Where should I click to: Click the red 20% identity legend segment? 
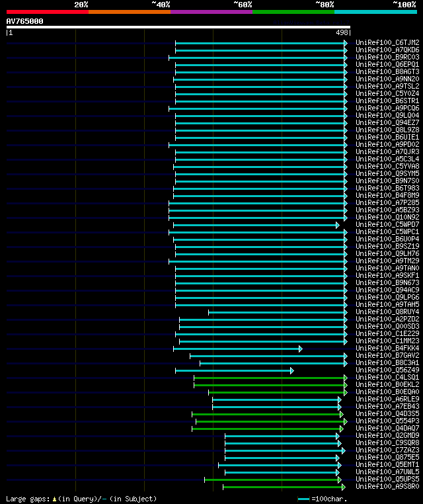pyautogui.click(x=48, y=12)
